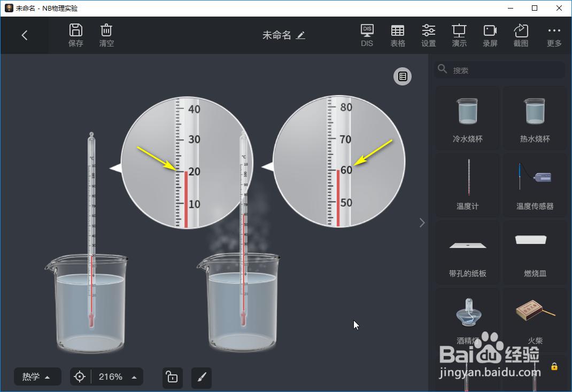Click the yellow lock icon on item
Image resolution: width=572 pixels, height=392 pixels.
554,366
